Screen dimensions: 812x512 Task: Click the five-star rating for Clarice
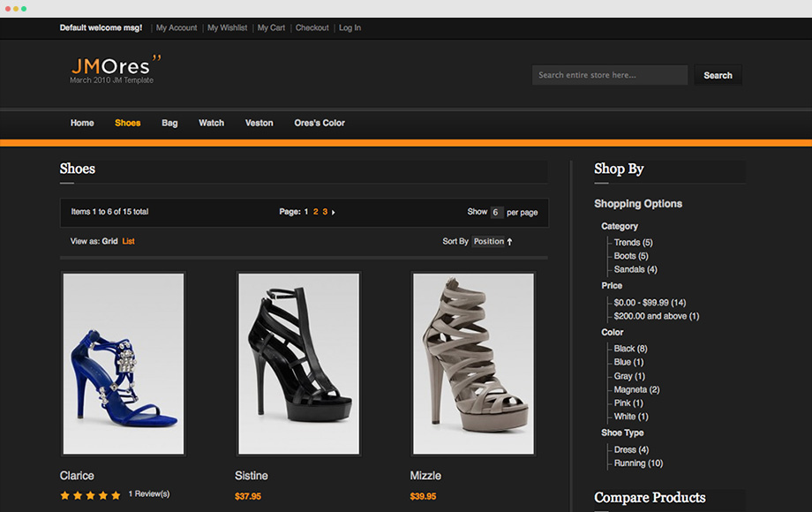90,495
